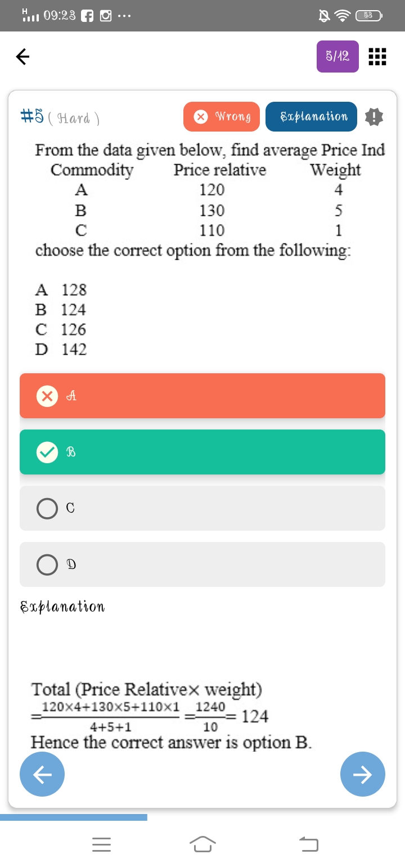Screen dimensions: 405x868
Task: Tap the Facebook notification icon in status bar
Action: (88, 16)
